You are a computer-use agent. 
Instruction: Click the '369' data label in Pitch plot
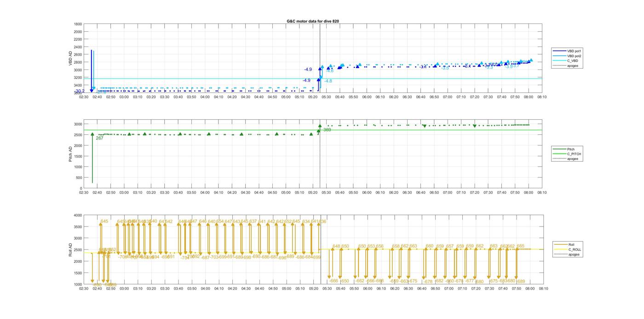(x=327, y=130)
